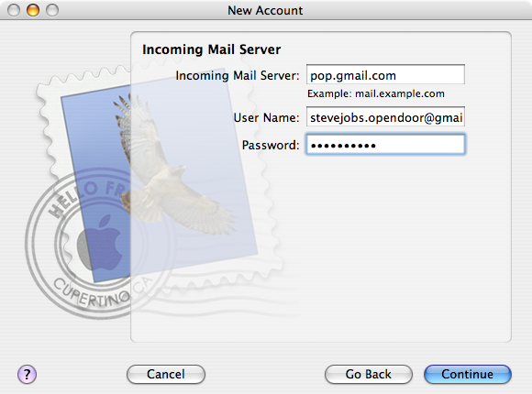This screenshot has height=394, width=532.
Task: Click the Apple logo in the postmark
Action: (x=100, y=243)
